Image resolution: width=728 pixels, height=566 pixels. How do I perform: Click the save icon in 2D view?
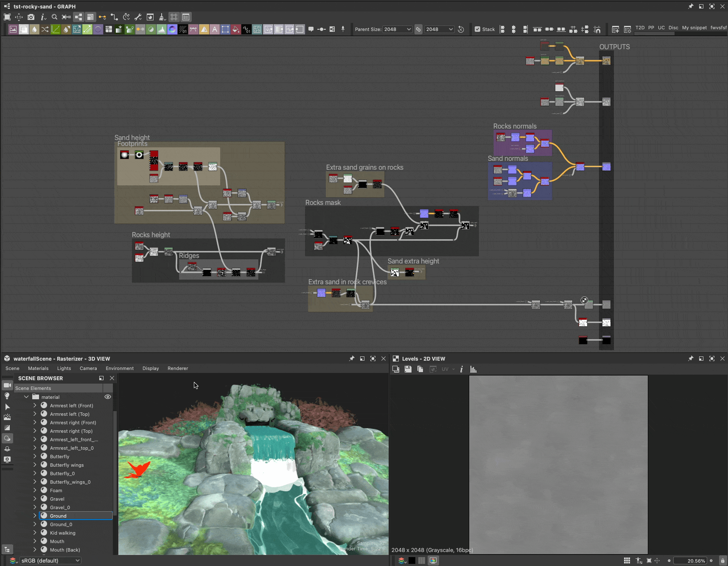(x=408, y=369)
